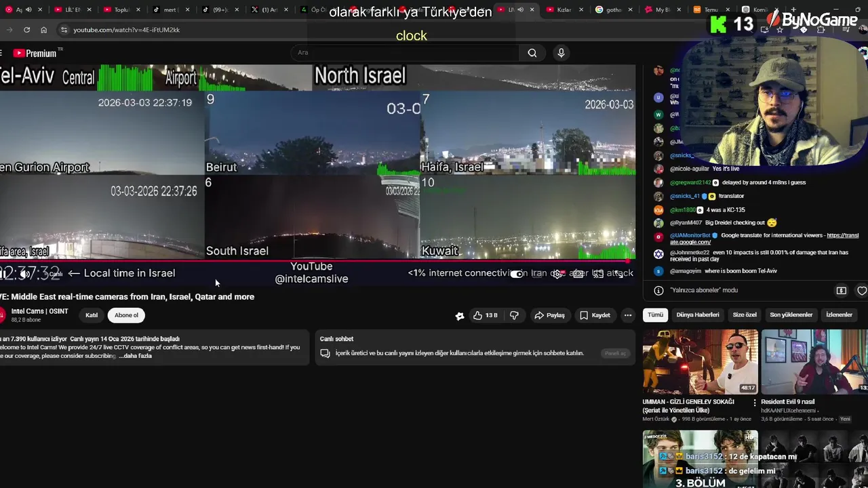Click chat message from @RyanM407

pyautogui.click(x=715, y=223)
